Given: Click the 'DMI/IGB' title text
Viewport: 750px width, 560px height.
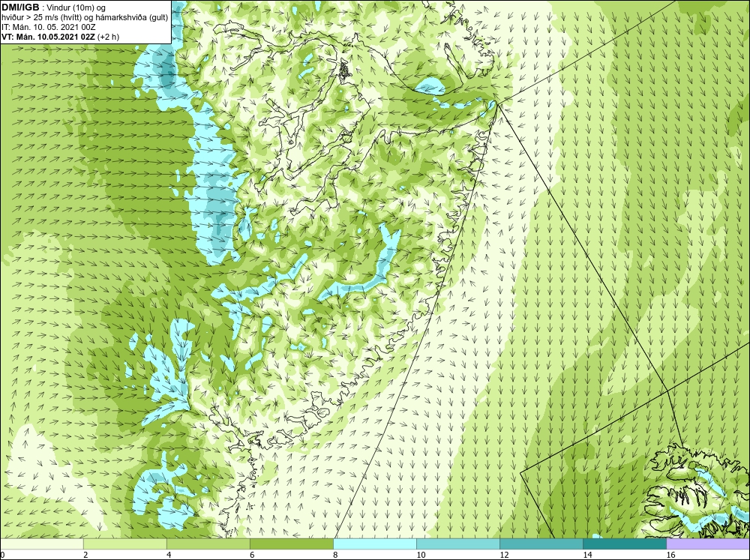Looking at the screenshot, I should (20, 7).
